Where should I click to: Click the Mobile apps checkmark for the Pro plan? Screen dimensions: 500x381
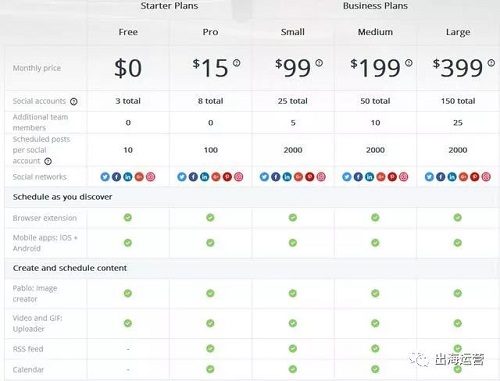210,243
